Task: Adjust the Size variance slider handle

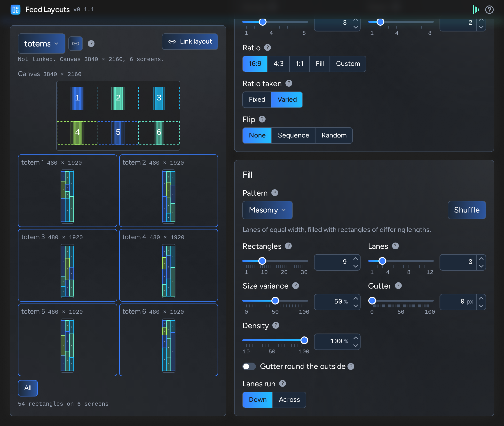Action: click(x=275, y=301)
